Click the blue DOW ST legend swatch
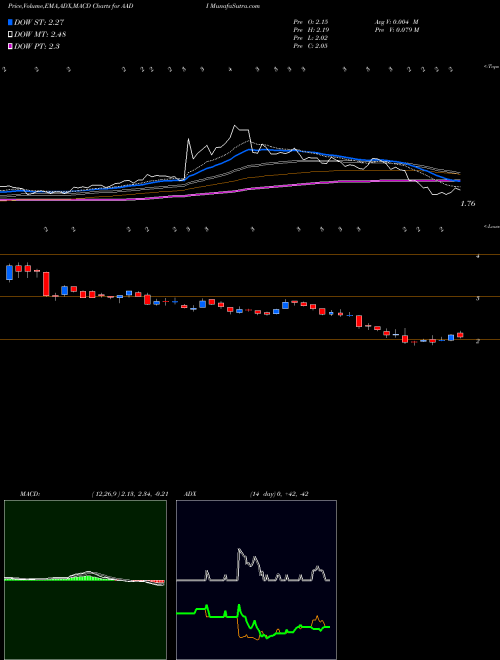The width and height of the screenshot is (500, 660). tap(11, 22)
